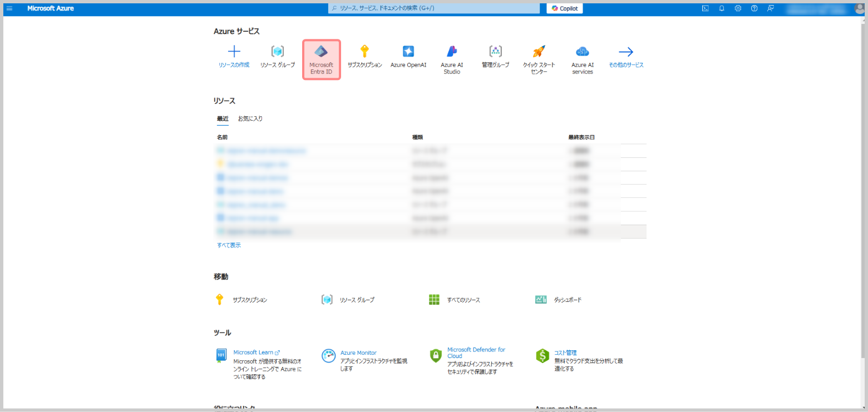
Task: Open the notifications bell
Action: [x=722, y=8]
